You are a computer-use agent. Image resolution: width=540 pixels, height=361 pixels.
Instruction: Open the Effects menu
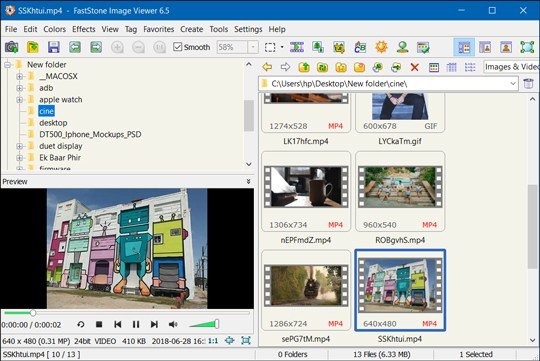(x=84, y=29)
